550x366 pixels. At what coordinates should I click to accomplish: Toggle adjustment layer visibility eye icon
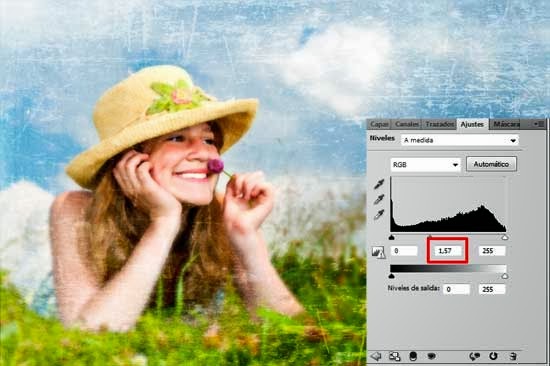click(x=431, y=356)
